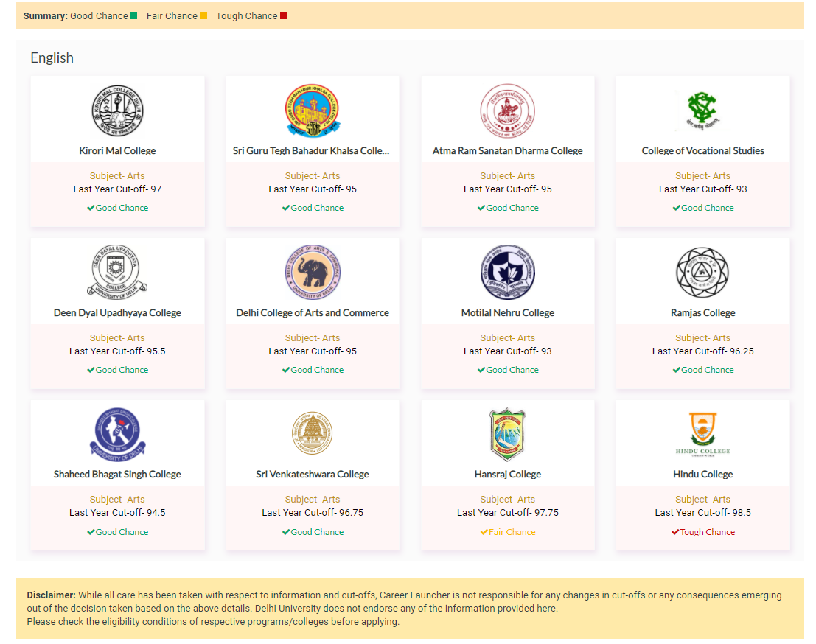Click the Ramjas College emblem
The height and width of the screenshot is (644, 816).
coord(702,273)
